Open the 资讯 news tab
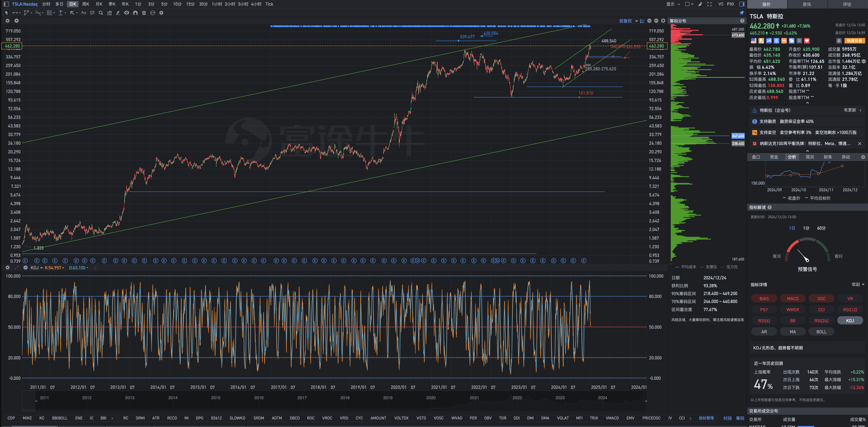The image size is (868, 427). click(x=807, y=4)
